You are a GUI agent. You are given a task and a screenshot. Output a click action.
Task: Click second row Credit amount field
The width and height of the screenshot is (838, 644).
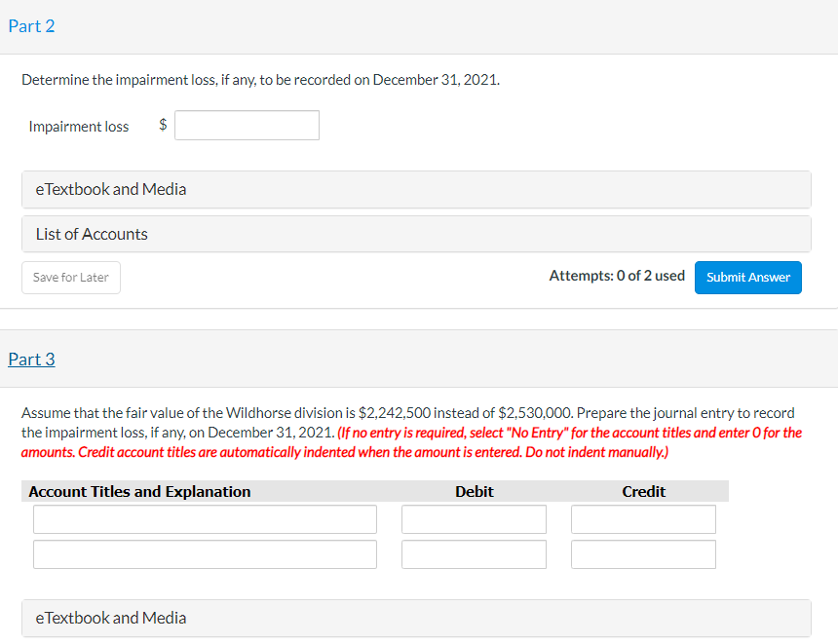643,554
